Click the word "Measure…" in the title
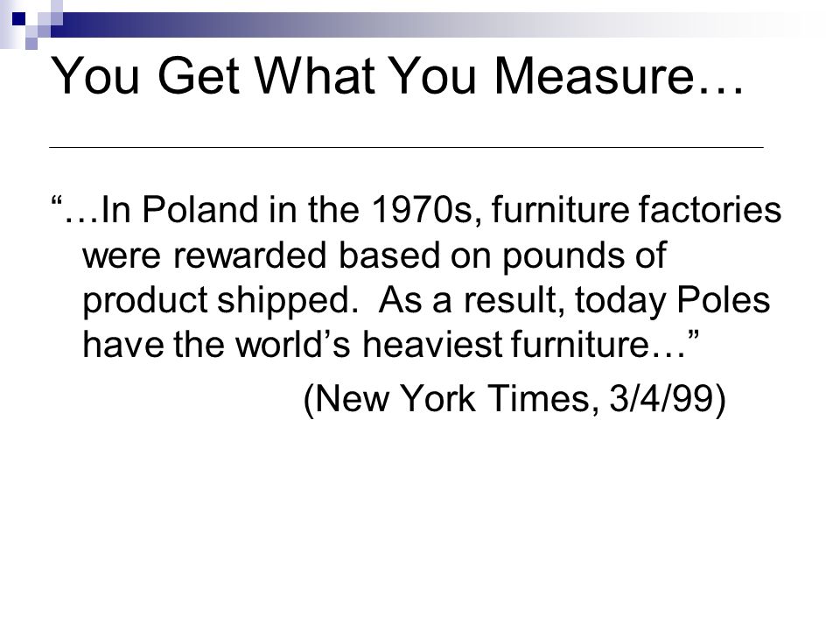 [619, 76]
